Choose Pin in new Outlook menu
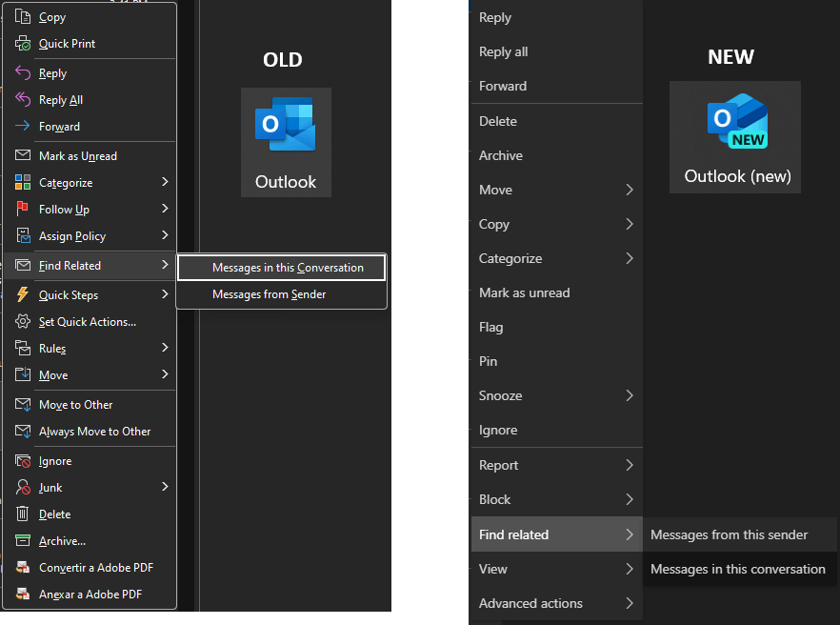 (556, 361)
